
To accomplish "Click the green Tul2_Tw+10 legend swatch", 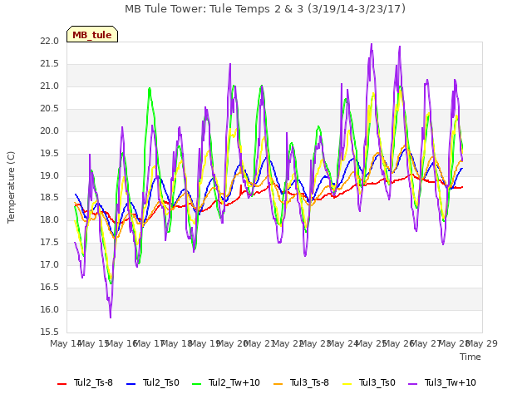I will (197, 384).
